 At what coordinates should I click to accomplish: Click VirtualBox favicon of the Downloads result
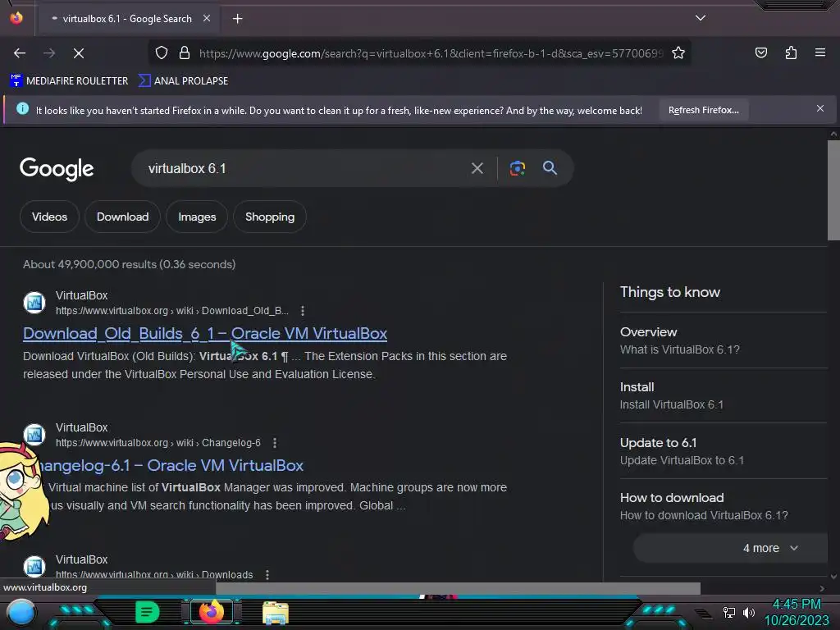(34, 567)
